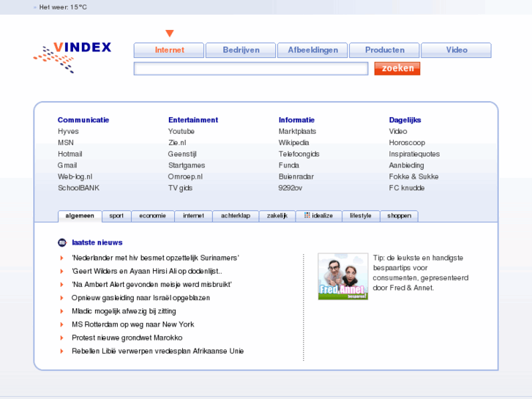Click the Fred & Annet thumbnail
Image resolution: width=532 pixels, height=399 pixels.
[x=343, y=277]
